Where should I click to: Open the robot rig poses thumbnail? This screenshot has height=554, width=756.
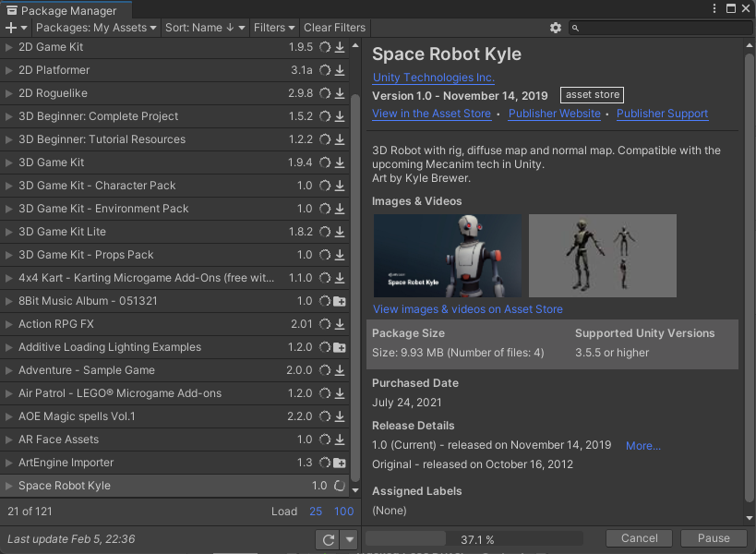[603, 256]
